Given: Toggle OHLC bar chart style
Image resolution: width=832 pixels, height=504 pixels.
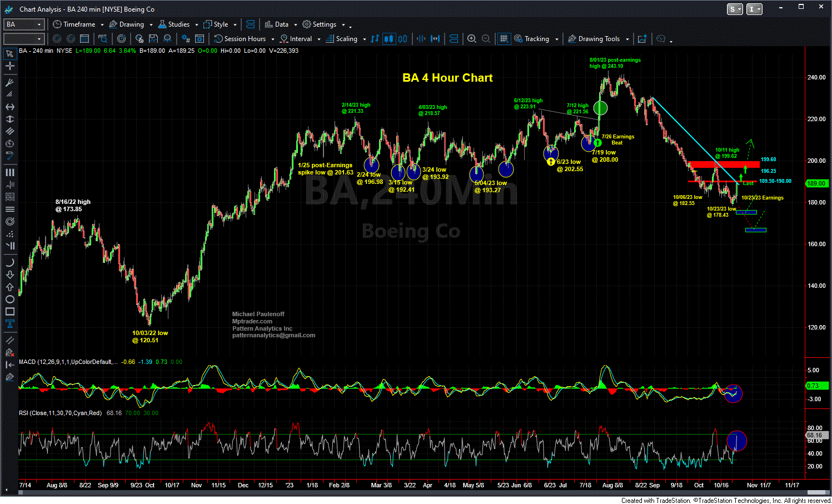Looking at the screenshot, I should point(375,39).
